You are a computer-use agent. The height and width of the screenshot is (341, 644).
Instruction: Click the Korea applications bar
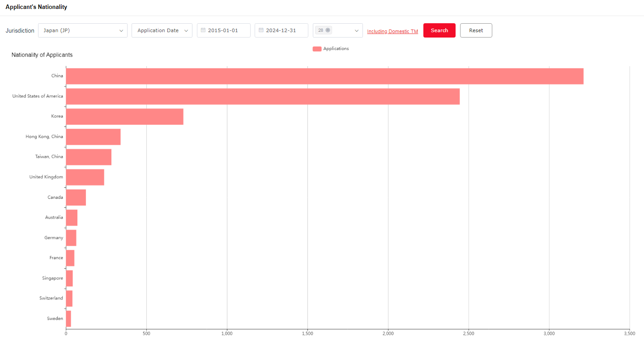124,116
